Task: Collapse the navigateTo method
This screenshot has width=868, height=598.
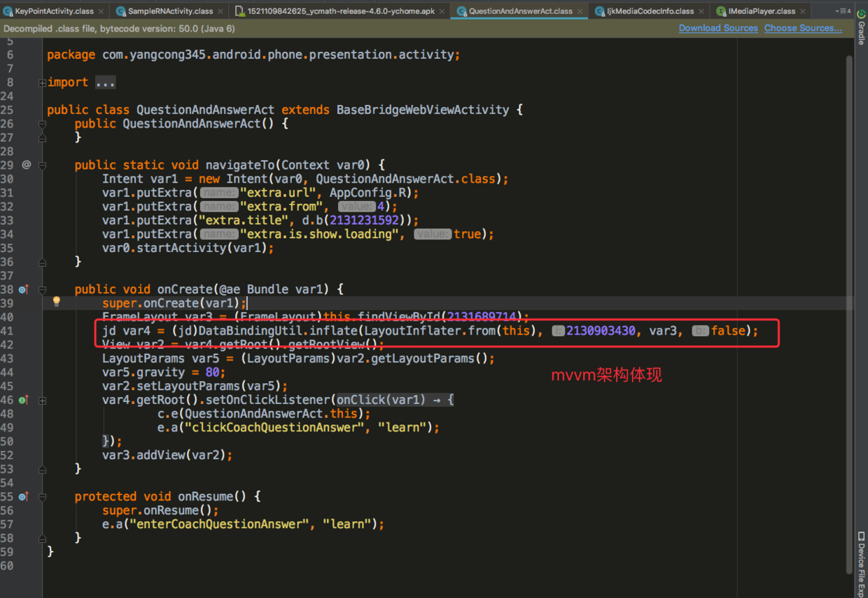Action: [x=43, y=165]
